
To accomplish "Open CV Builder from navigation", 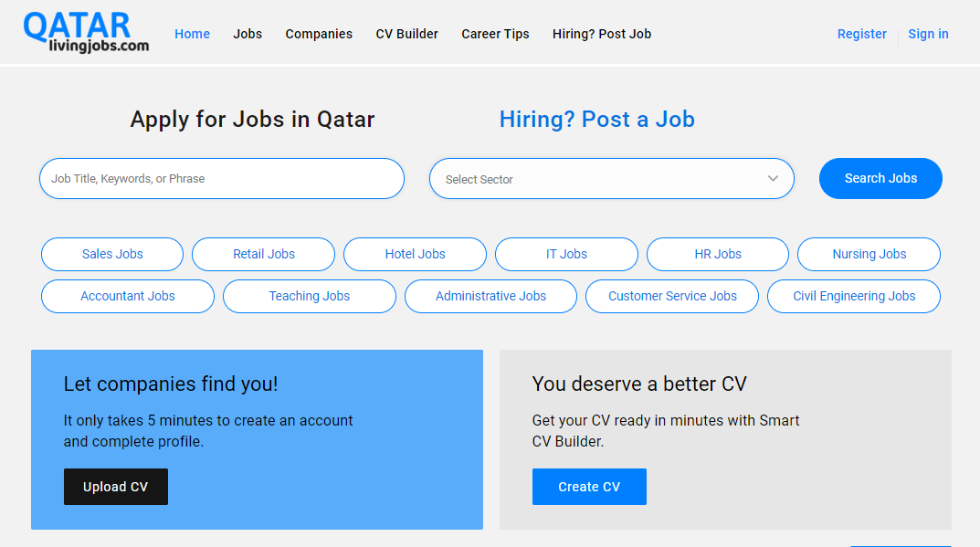I will tap(406, 34).
